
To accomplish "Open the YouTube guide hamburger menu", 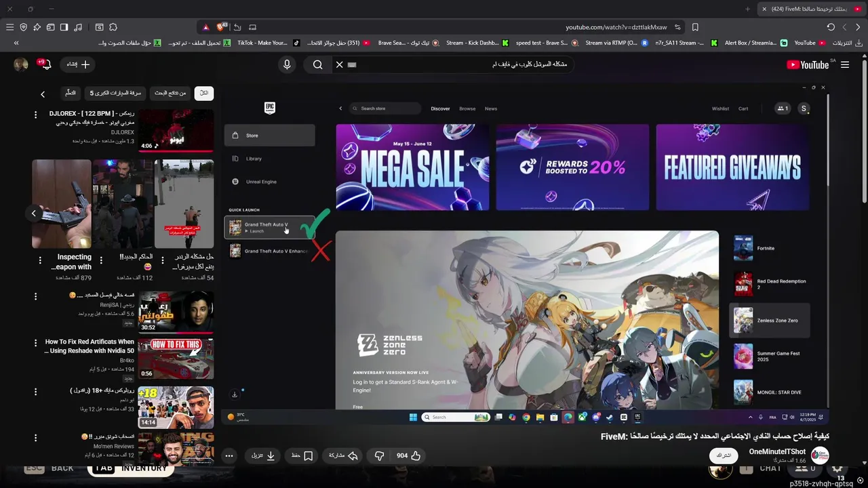I will coord(845,64).
